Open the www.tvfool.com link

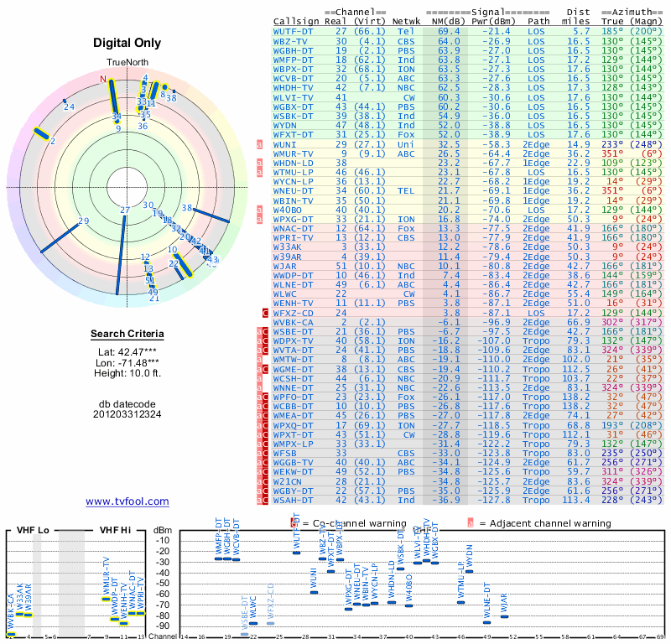pos(127,501)
